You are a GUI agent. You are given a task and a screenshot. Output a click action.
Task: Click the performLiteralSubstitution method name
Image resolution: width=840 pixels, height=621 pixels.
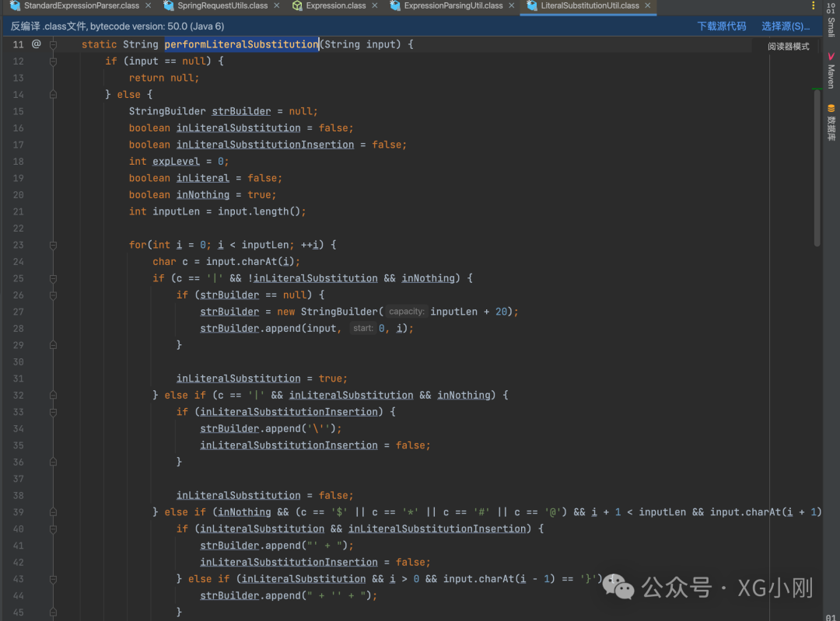tap(241, 44)
